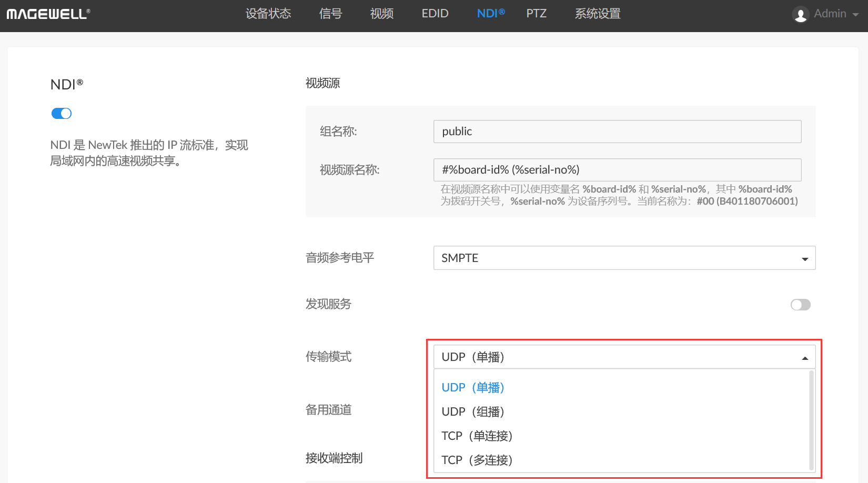Click the 发现服务 label
Viewport: 868px width, 483px height.
click(329, 304)
